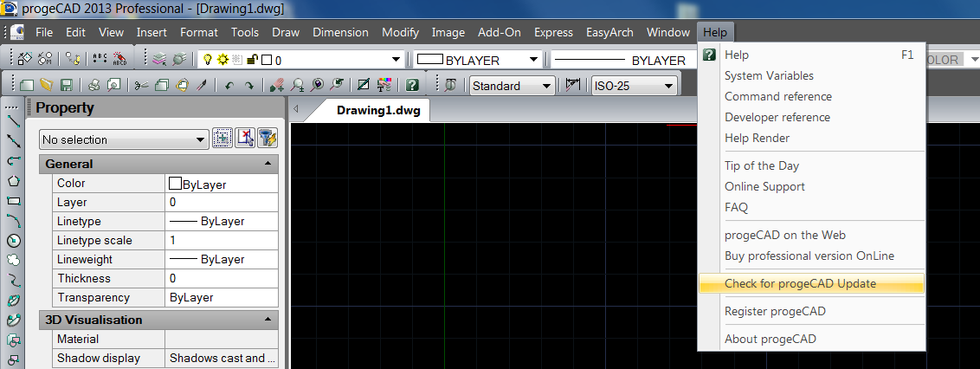
Task: Select the Zoom Window tool
Action: click(x=317, y=85)
